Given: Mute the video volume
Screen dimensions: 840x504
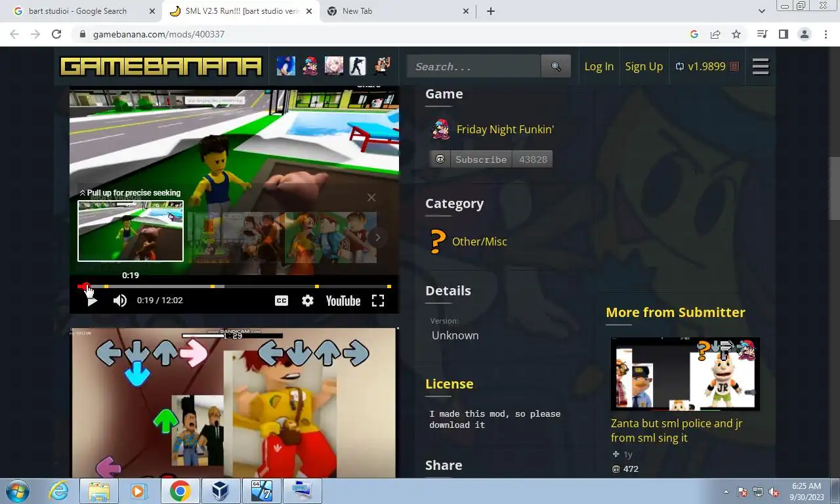Looking at the screenshot, I should 119,301.
